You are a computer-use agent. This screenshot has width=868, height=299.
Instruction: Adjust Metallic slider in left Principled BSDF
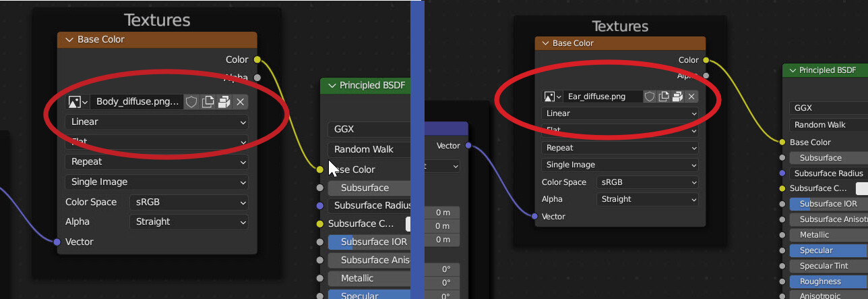[x=369, y=278]
